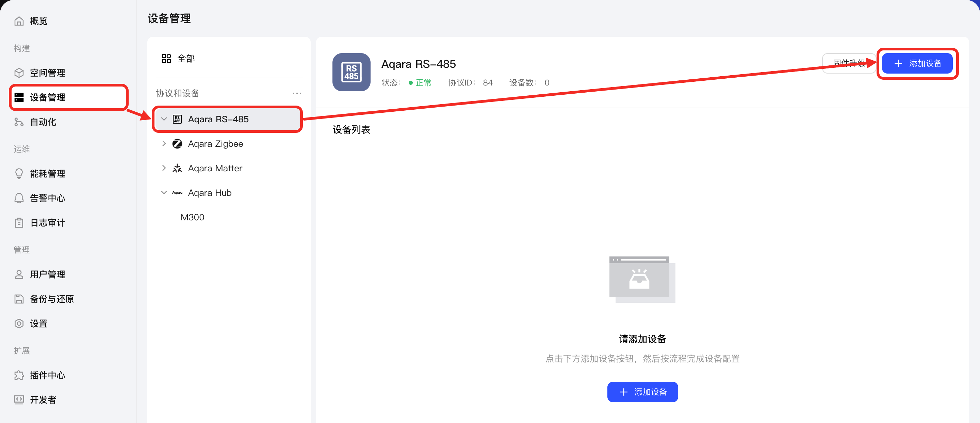The image size is (980, 423).
Task: Click the 设备管理 page title
Action: click(x=169, y=18)
